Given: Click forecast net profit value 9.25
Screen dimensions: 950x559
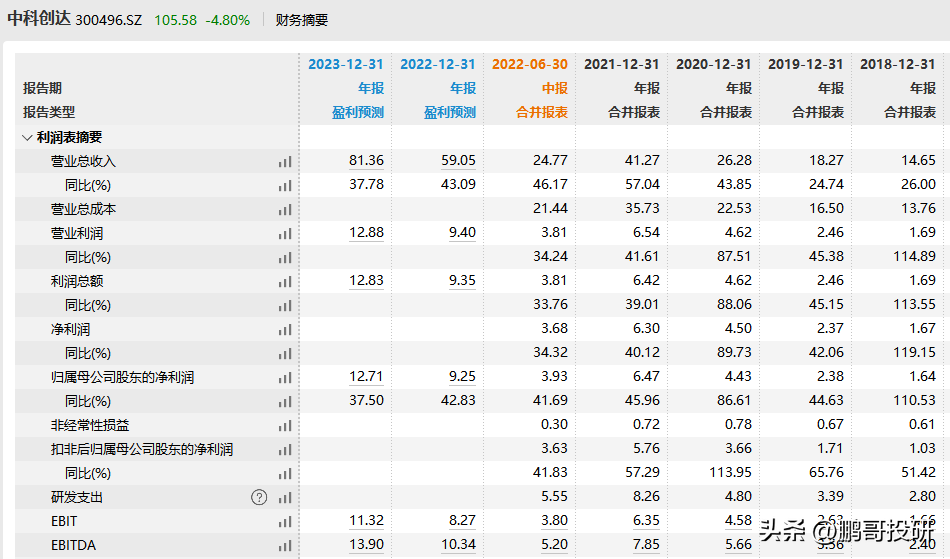Looking at the screenshot, I should coord(462,377).
